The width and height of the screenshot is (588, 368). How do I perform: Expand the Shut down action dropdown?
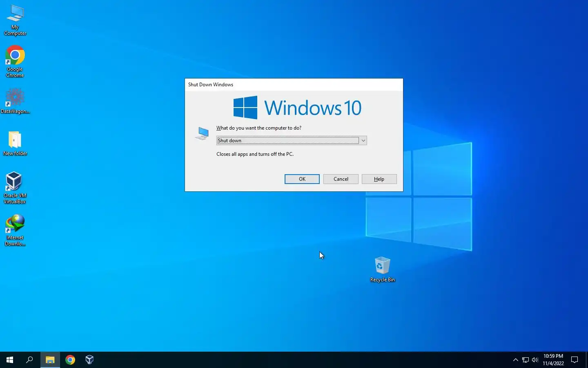[x=292, y=141]
